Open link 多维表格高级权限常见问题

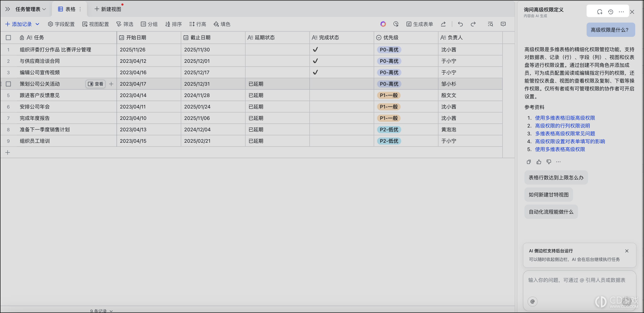click(565, 133)
